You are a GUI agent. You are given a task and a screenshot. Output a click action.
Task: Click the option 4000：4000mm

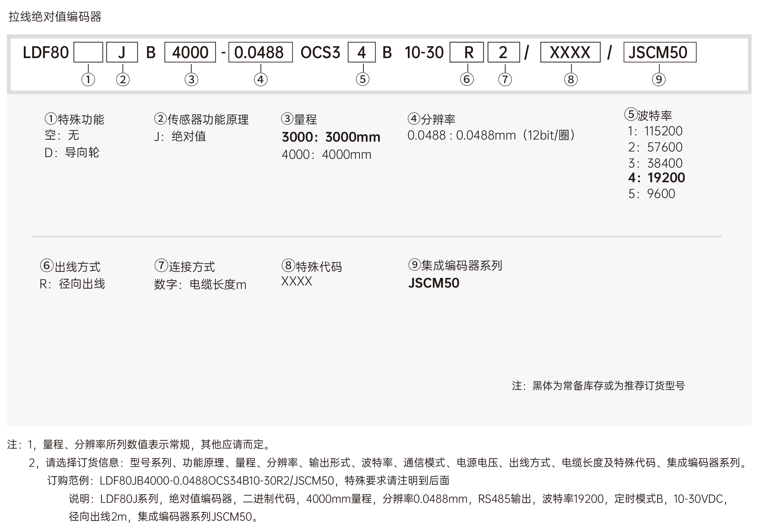click(327, 154)
